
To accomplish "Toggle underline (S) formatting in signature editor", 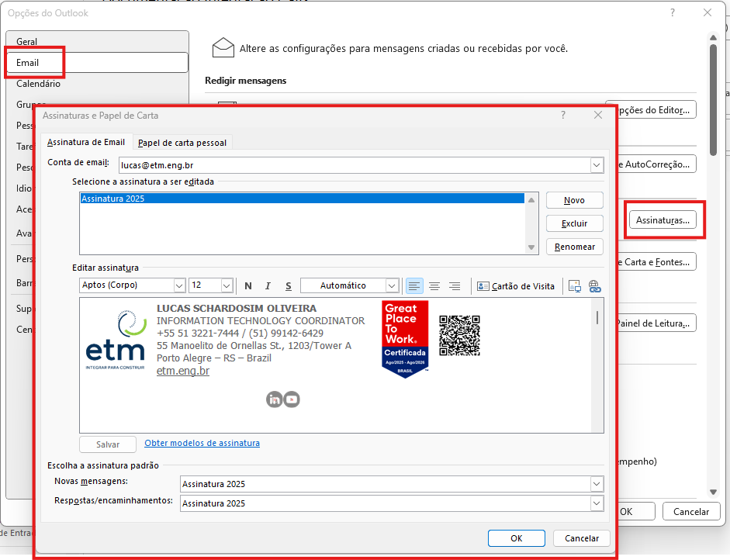I will (288, 286).
